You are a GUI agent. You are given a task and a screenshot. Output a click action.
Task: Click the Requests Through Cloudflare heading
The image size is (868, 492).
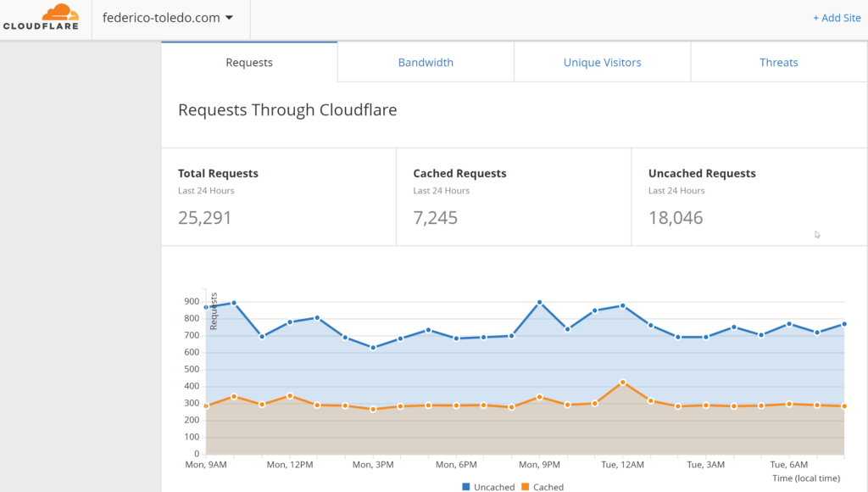[x=287, y=110]
